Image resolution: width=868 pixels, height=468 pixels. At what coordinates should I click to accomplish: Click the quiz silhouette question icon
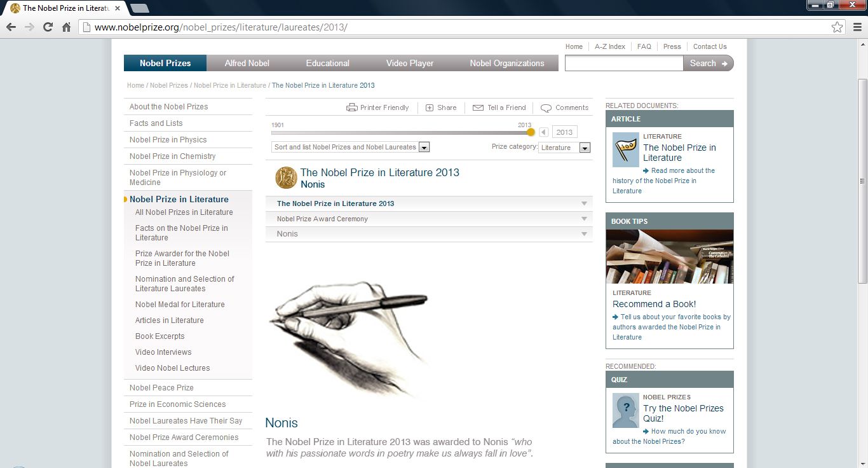[625, 410]
